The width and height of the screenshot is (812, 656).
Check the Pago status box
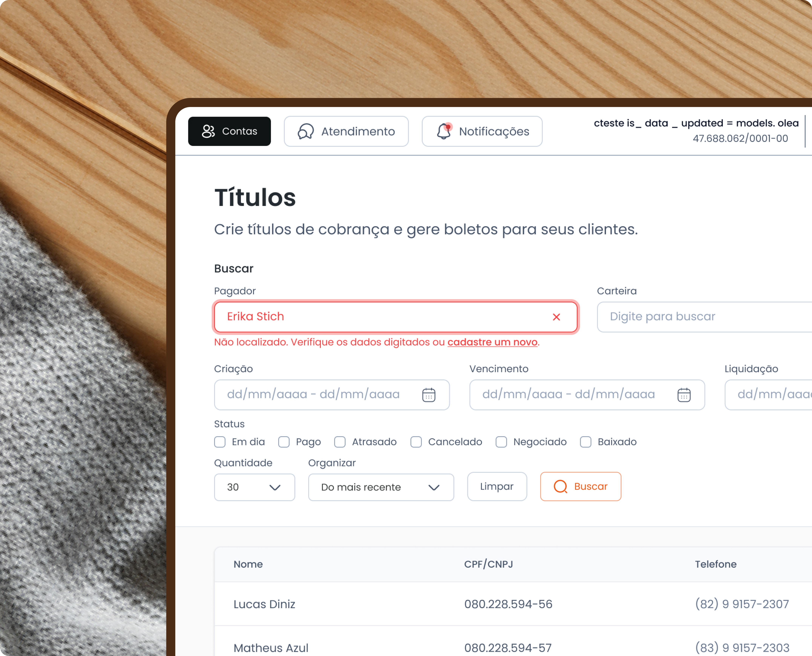pyautogui.click(x=284, y=442)
